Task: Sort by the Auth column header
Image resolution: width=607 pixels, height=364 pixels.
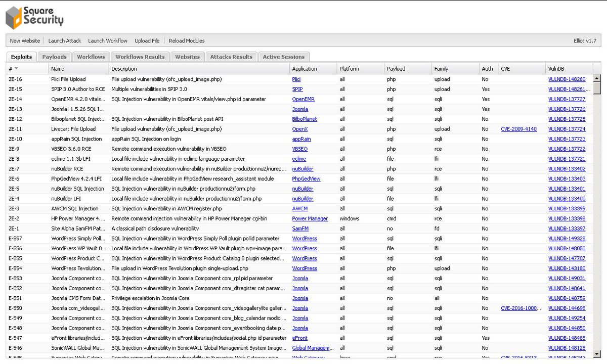Action: 489,68
